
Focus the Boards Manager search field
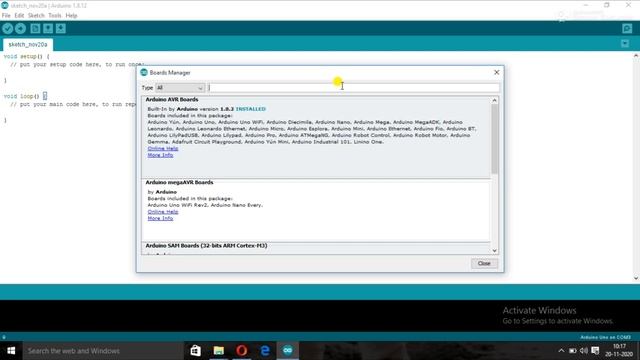pos(353,88)
